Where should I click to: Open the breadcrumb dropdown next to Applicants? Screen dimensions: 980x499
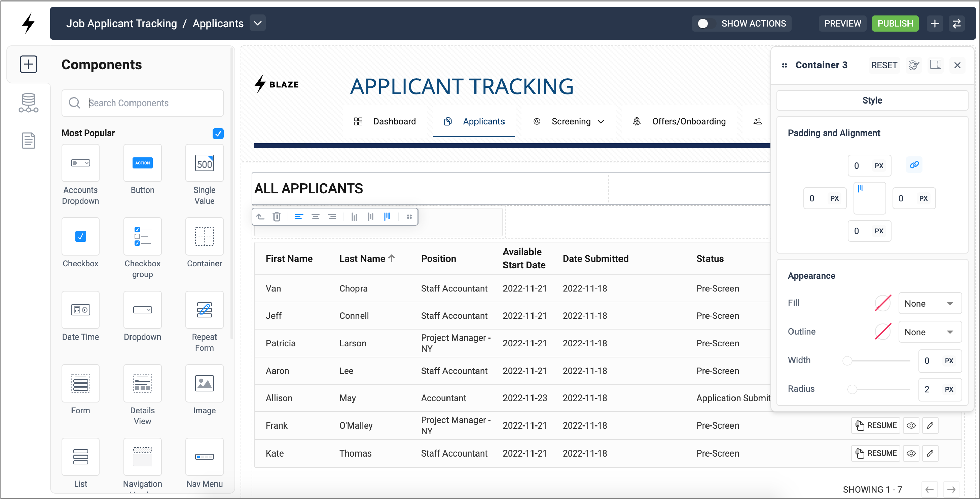tap(257, 23)
